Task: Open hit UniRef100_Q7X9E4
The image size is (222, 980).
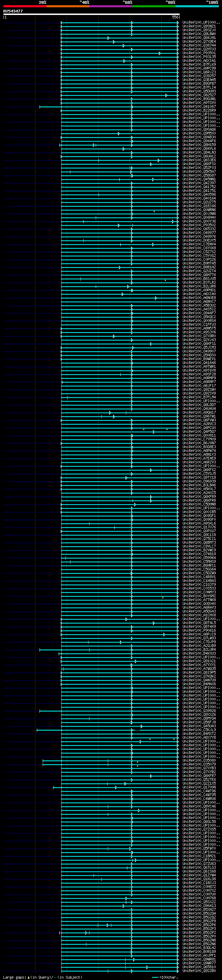Action: pos(199,41)
